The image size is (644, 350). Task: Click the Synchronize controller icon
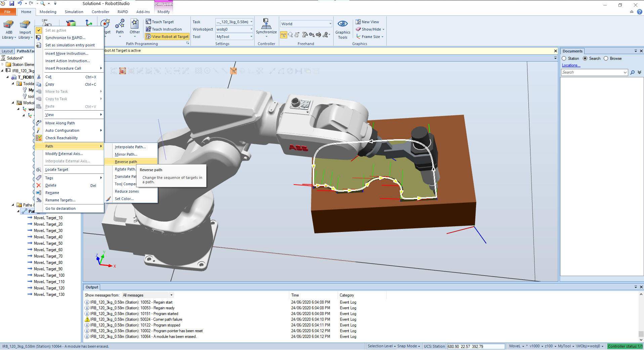click(266, 24)
